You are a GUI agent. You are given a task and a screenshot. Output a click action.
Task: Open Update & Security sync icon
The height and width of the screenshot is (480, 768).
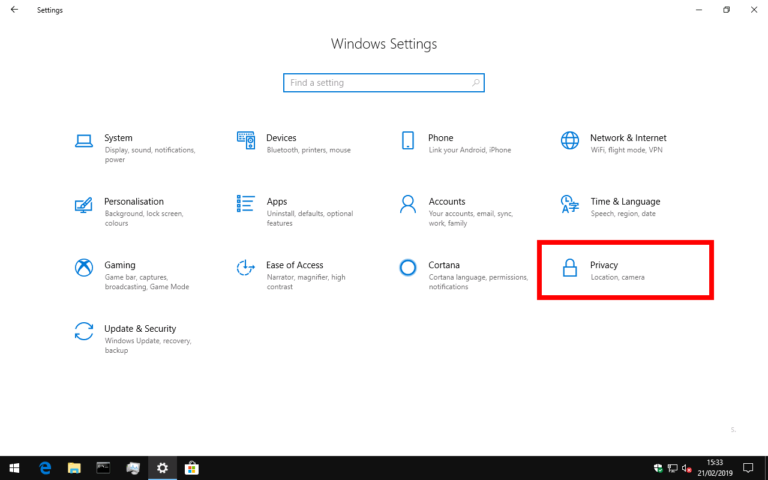click(x=84, y=331)
